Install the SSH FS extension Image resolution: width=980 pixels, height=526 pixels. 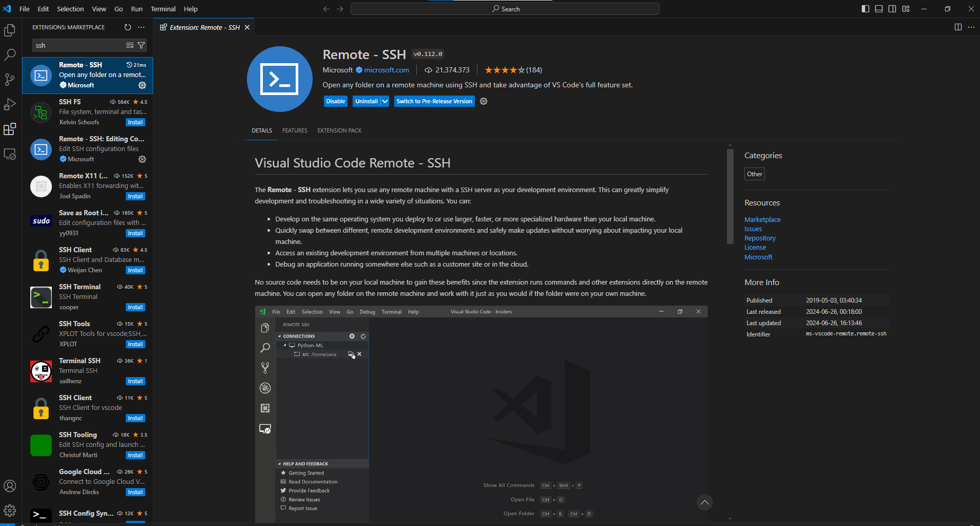tap(136, 122)
